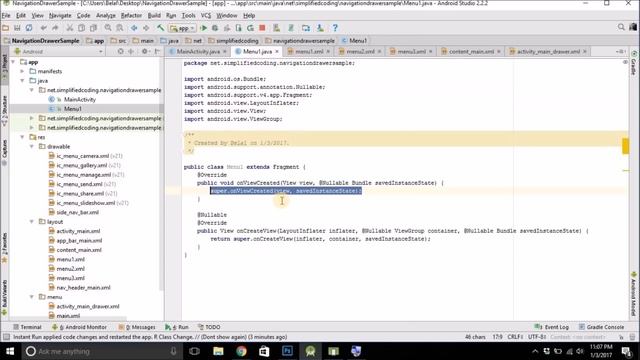The width and height of the screenshot is (640, 360).
Task: Click the Debug app bug icon
Action: click(215, 28)
